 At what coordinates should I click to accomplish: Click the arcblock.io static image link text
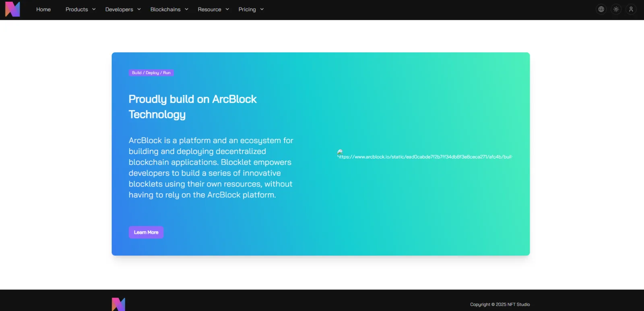(425, 157)
